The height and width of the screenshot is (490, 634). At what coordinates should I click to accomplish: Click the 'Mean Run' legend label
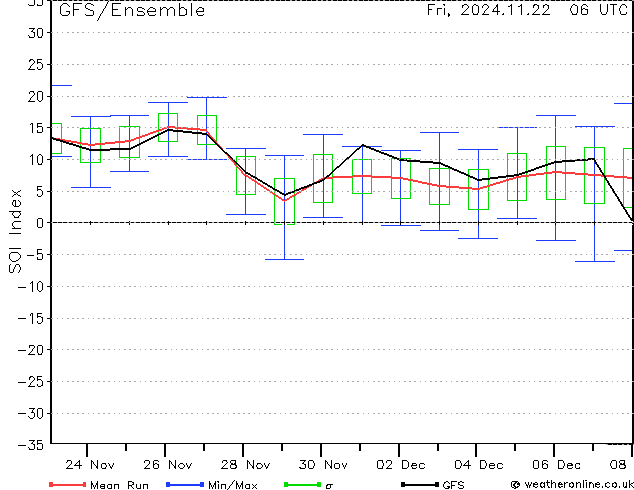[119, 485]
